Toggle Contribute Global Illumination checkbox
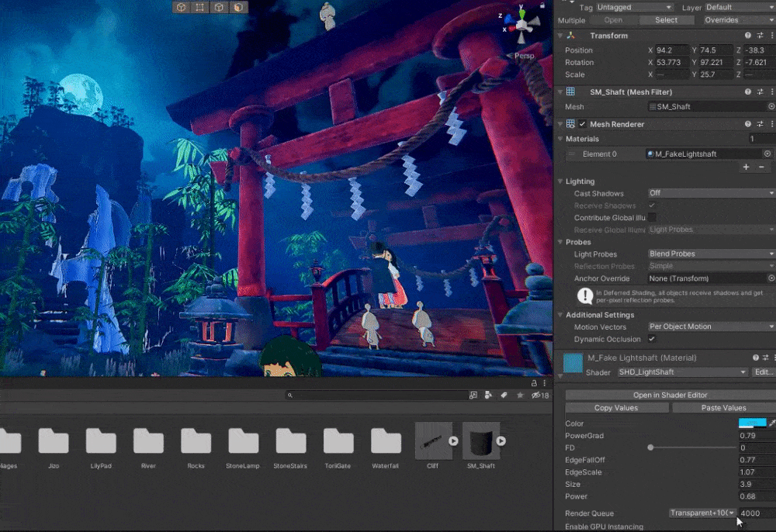 click(652, 218)
